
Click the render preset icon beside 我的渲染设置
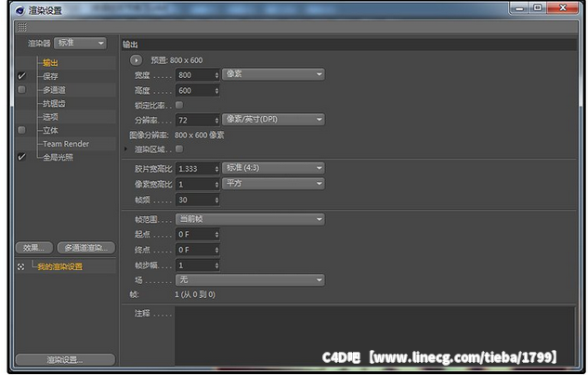[21, 266]
